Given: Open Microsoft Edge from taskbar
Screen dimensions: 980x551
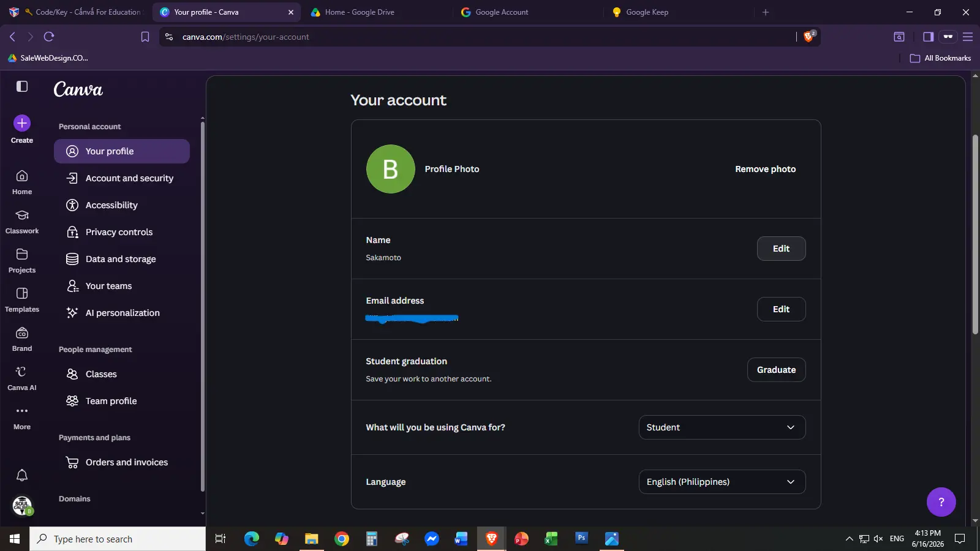Looking at the screenshot, I should [x=252, y=539].
